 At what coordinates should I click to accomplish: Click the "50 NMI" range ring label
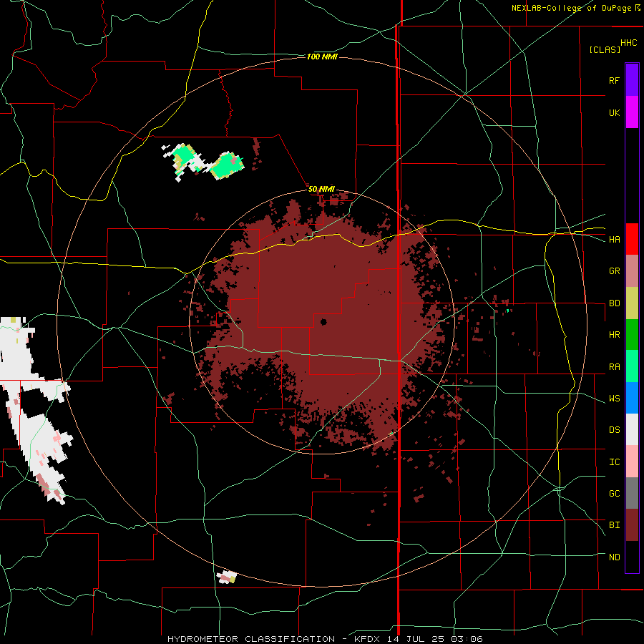(321, 189)
